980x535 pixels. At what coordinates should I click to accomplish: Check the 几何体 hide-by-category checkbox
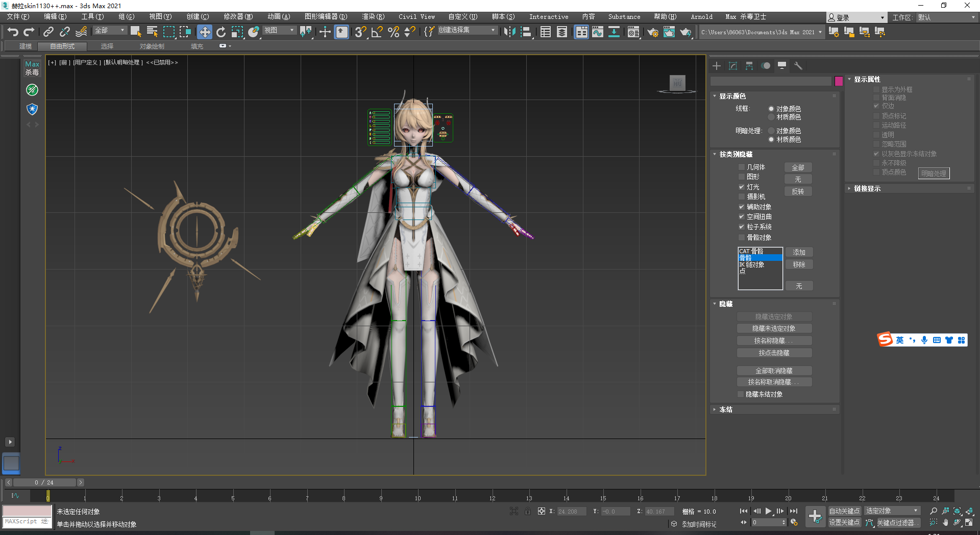pyautogui.click(x=742, y=167)
